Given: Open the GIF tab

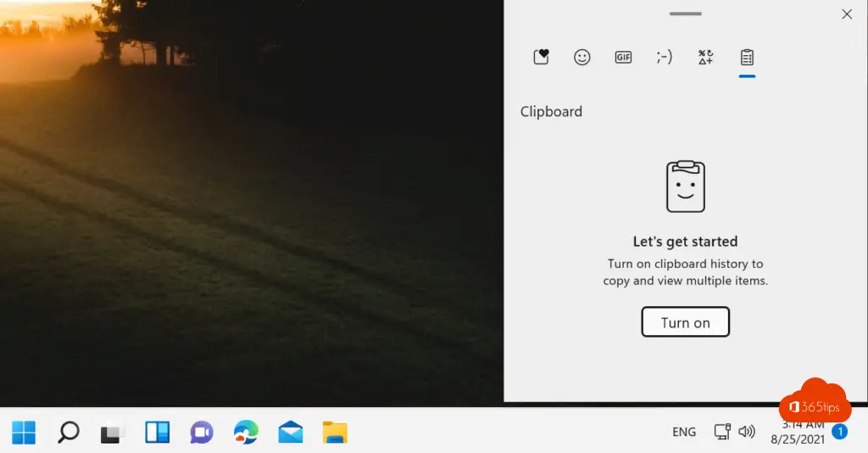Looking at the screenshot, I should pyautogui.click(x=623, y=57).
